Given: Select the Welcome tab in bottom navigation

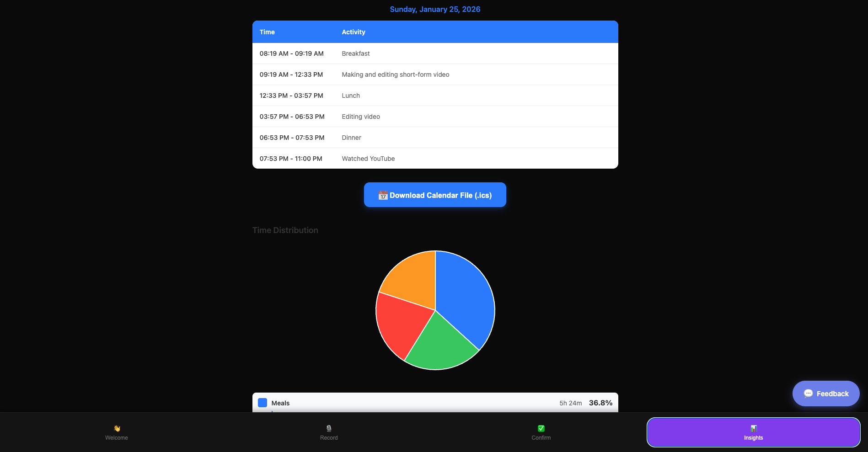Looking at the screenshot, I should (117, 432).
